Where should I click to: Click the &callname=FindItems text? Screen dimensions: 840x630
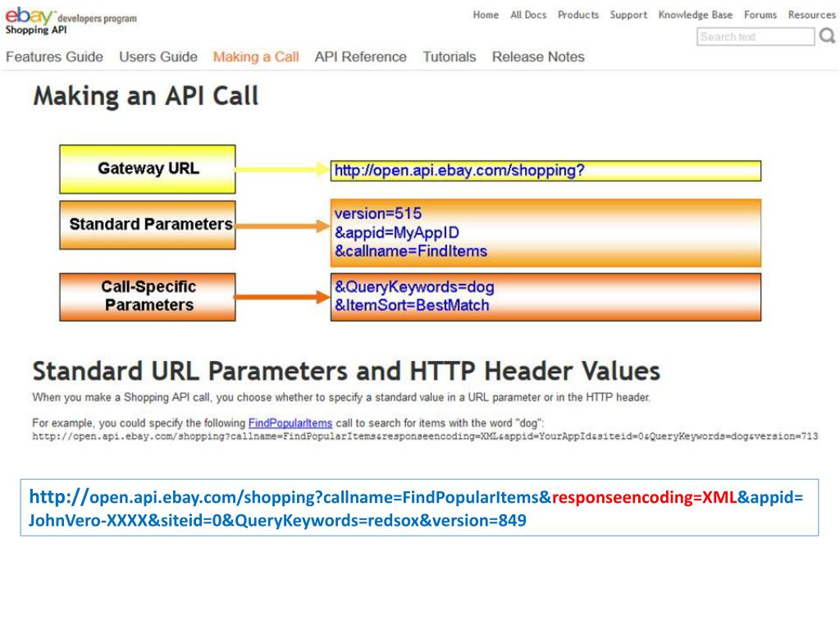411,251
